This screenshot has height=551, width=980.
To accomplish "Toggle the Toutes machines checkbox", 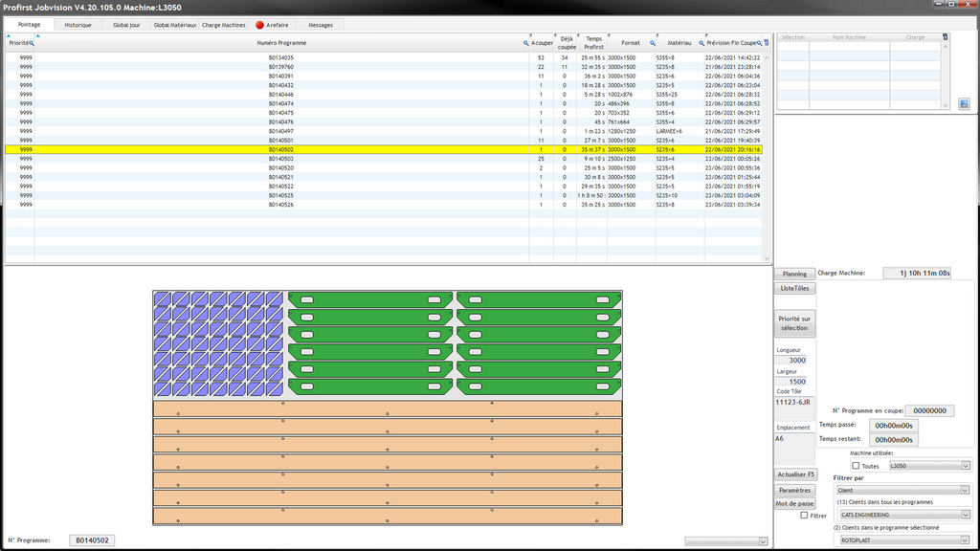I will [x=856, y=466].
